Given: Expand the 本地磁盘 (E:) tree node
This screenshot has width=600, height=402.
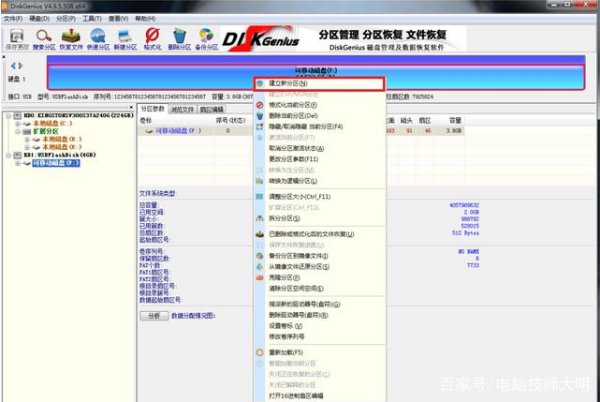Looking at the screenshot, I should coord(27,147).
